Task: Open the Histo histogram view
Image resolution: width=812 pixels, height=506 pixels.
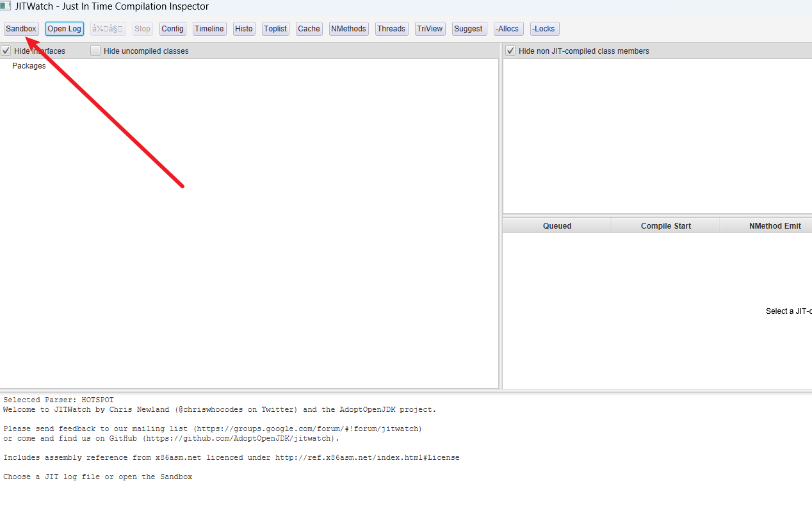Action: tap(243, 29)
